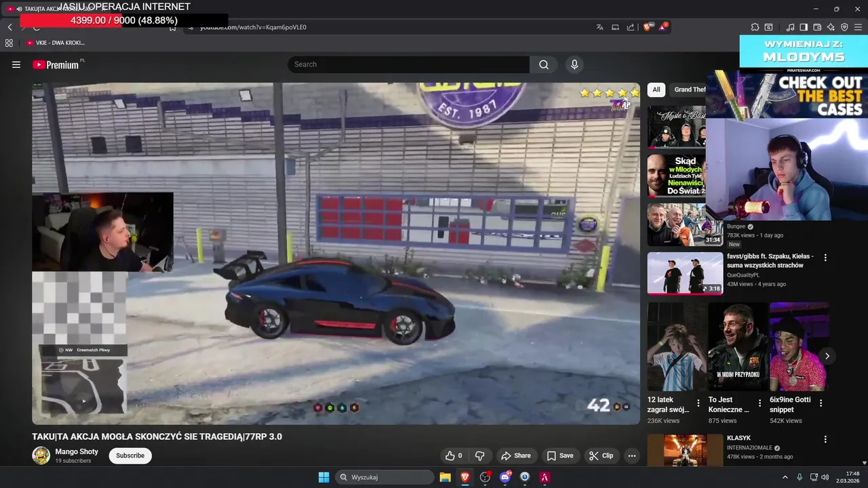Viewport: 868px width, 488px height.
Task: Open the VKIE - DWA KROKI bookmark
Action: pos(56,43)
